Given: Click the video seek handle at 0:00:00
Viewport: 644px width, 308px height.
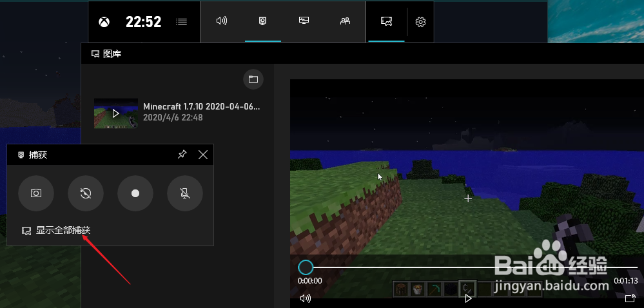Looking at the screenshot, I should point(306,267).
